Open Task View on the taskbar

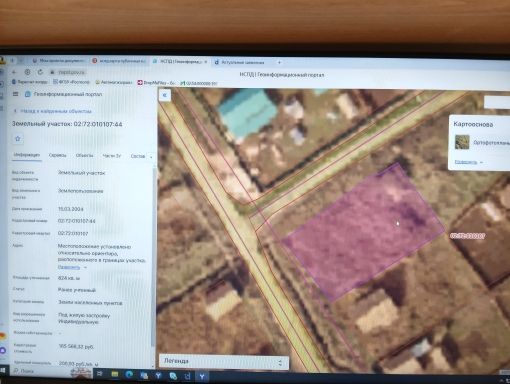(x=99, y=374)
